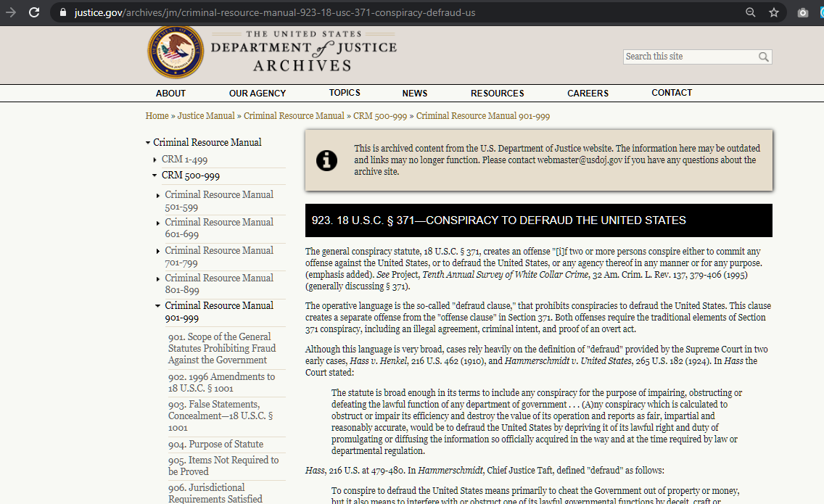Click the padlock site info icon
Viewport: 824px width, 504px height.
(63, 12)
